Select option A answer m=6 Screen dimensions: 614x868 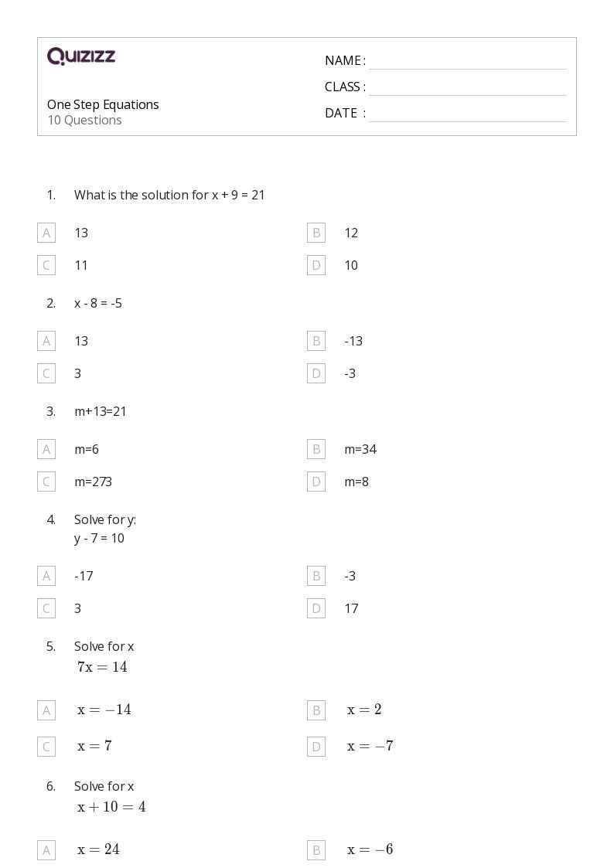point(46,449)
